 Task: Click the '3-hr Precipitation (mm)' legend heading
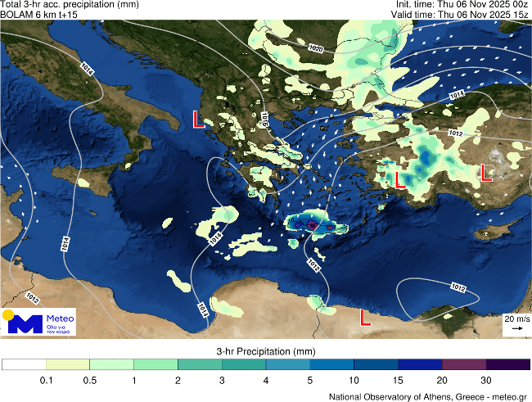[265, 350]
